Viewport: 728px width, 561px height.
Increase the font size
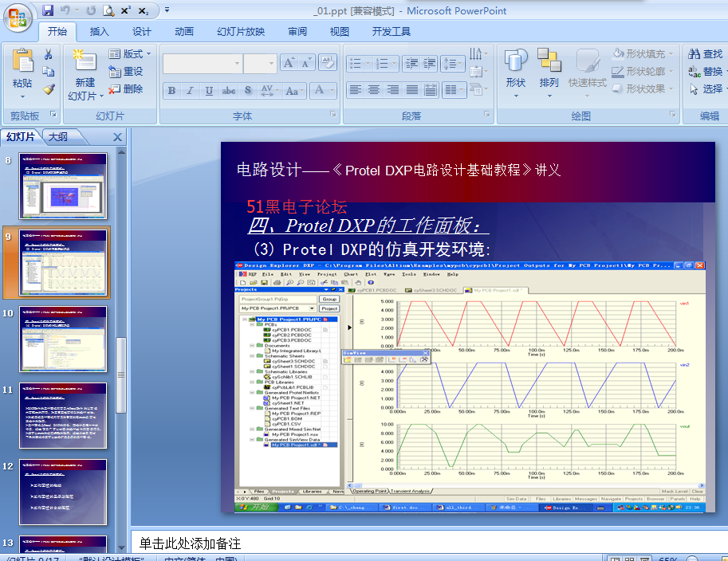(x=289, y=63)
